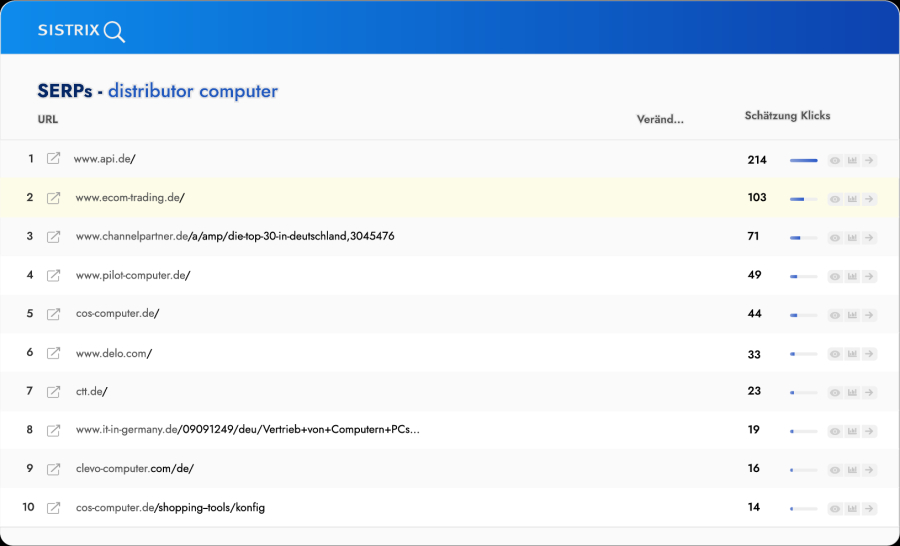Show chart icon for www.api.de row
Image resolution: width=900 pixels, height=546 pixels.
[x=852, y=160]
